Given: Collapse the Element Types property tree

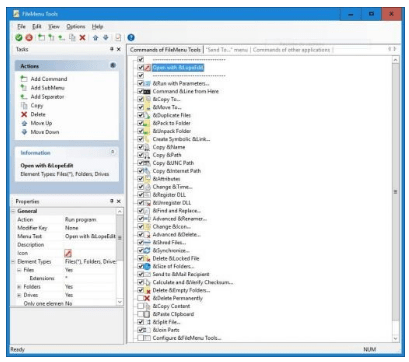Looking at the screenshot, I should [14, 262].
